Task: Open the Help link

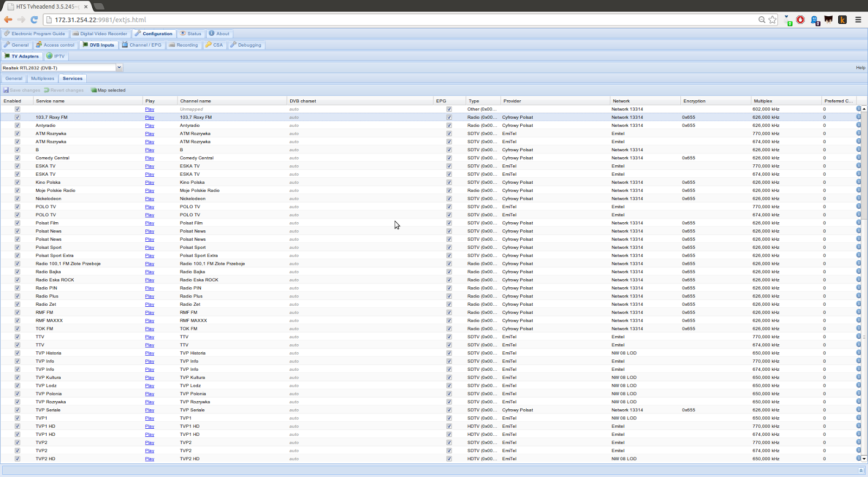Action: point(860,68)
